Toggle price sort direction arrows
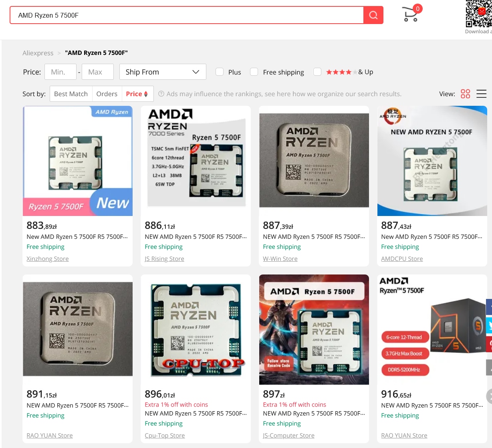 point(146,94)
